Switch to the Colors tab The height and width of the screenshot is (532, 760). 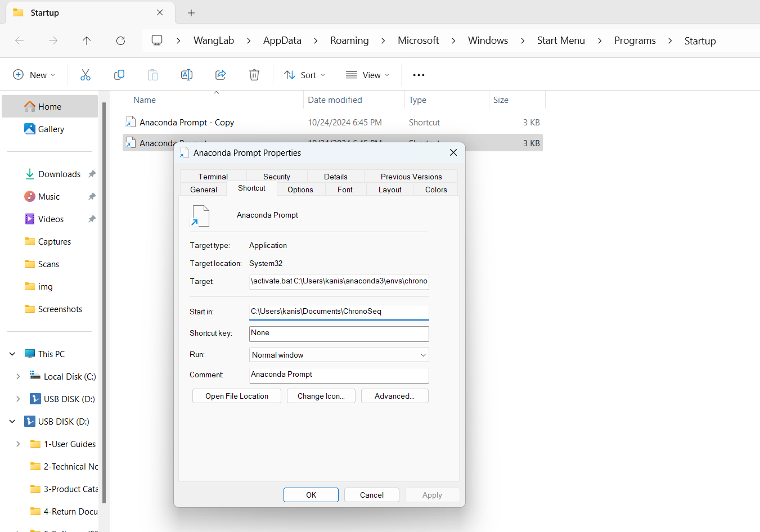(x=436, y=190)
